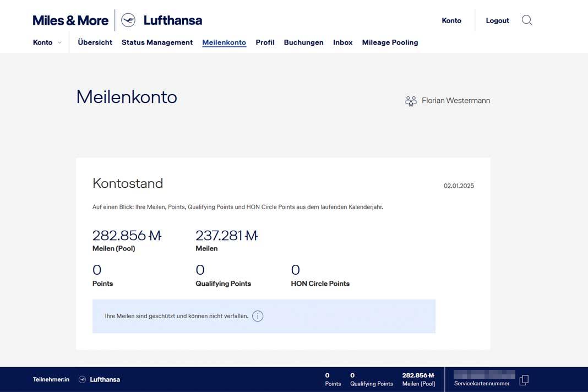Click the Kontostand heading
This screenshot has width=588, height=392.
coord(128,183)
